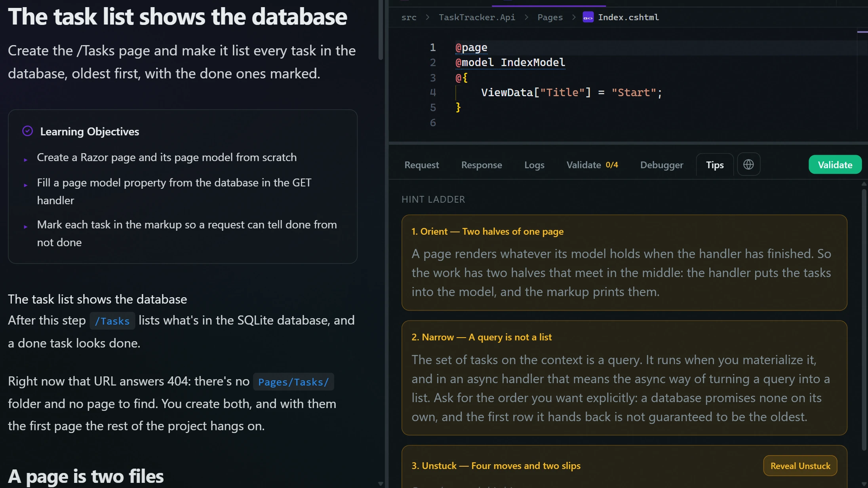
Task: Switch to the Debugger tab
Action: pos(662,165)
